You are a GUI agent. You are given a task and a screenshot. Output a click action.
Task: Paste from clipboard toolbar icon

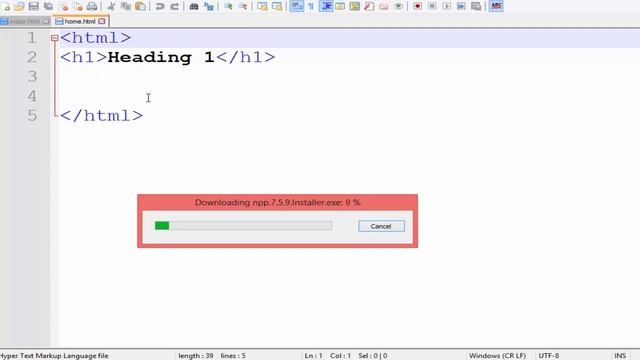click(x=140, y=6)
